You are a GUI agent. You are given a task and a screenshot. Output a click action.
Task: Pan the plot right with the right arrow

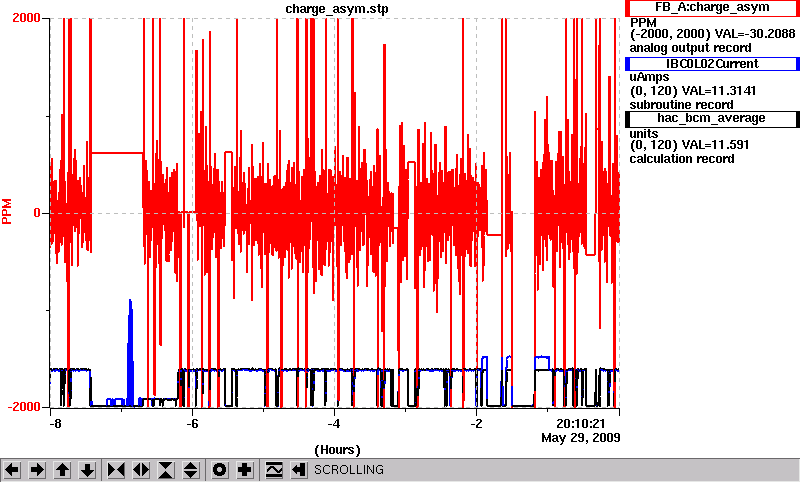point(37,469)
